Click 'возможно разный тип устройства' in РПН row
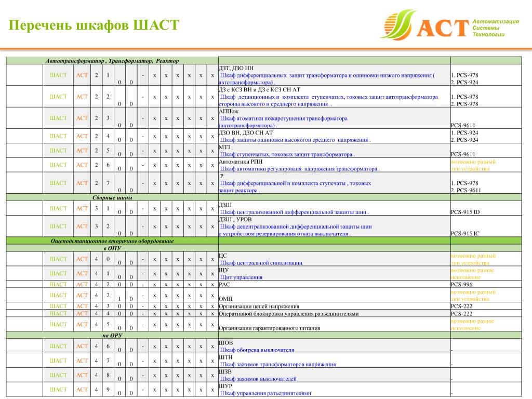The image size is (532, 399). [473, 165]
